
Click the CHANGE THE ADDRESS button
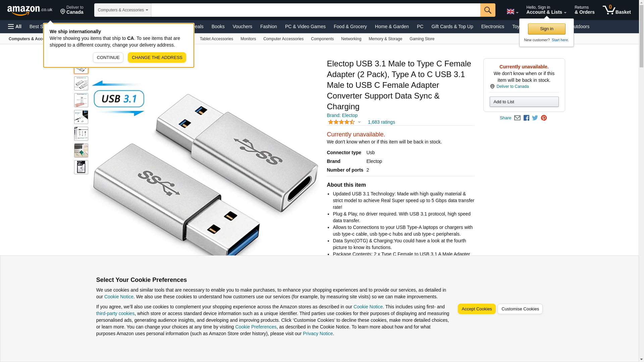(157, 58)
